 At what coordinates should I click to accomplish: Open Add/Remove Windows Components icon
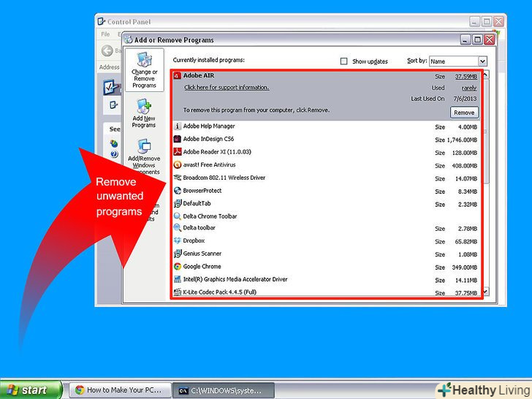(x=144, y=146)
